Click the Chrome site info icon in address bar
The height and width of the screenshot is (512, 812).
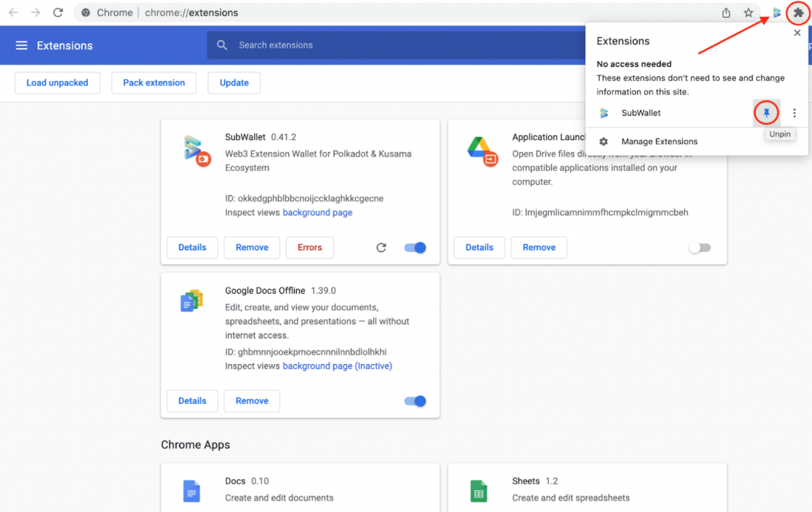pos(86,13)
